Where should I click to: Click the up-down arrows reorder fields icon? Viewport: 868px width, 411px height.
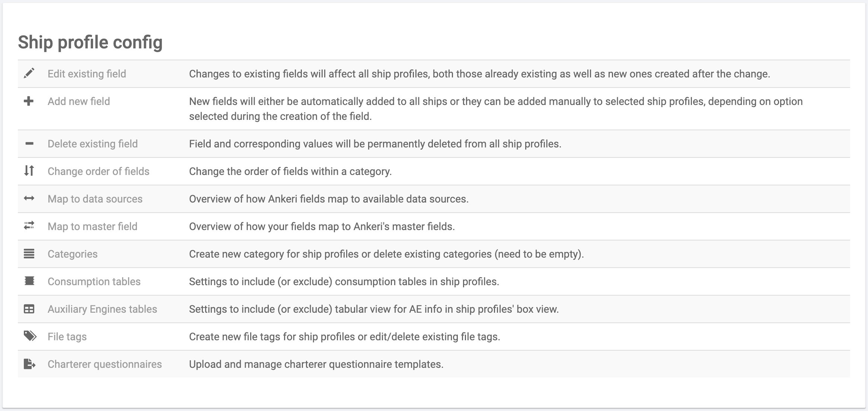[29, 171]
